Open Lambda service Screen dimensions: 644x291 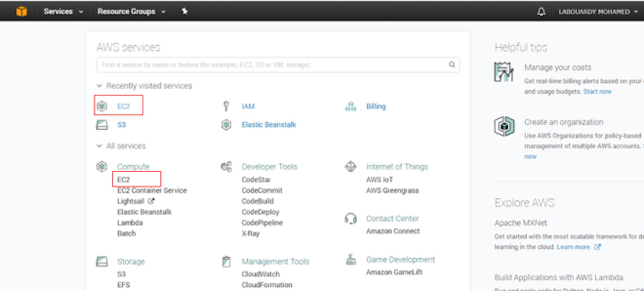[x=130, y=223]
